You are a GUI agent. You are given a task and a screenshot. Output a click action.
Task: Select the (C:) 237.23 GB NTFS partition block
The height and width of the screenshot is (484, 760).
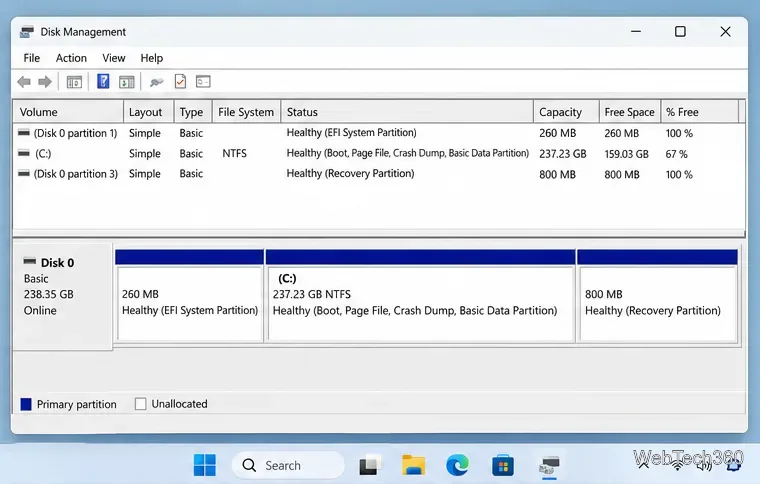click(x=421, y=296)
